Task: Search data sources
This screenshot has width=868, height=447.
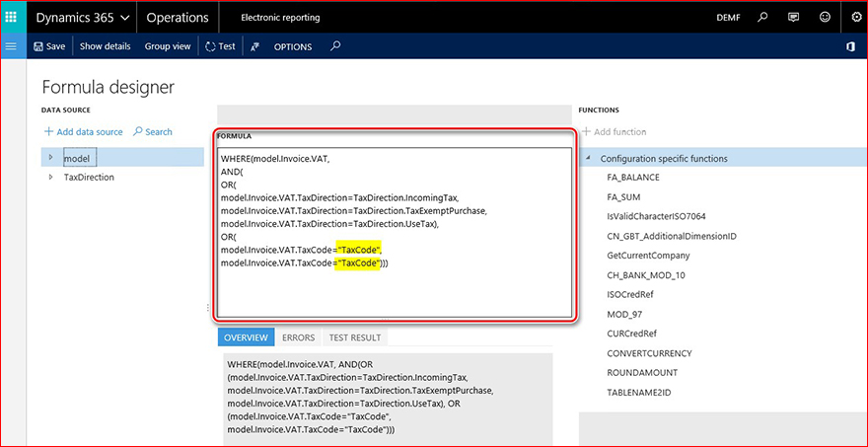Action: click(x=153, y=132)
